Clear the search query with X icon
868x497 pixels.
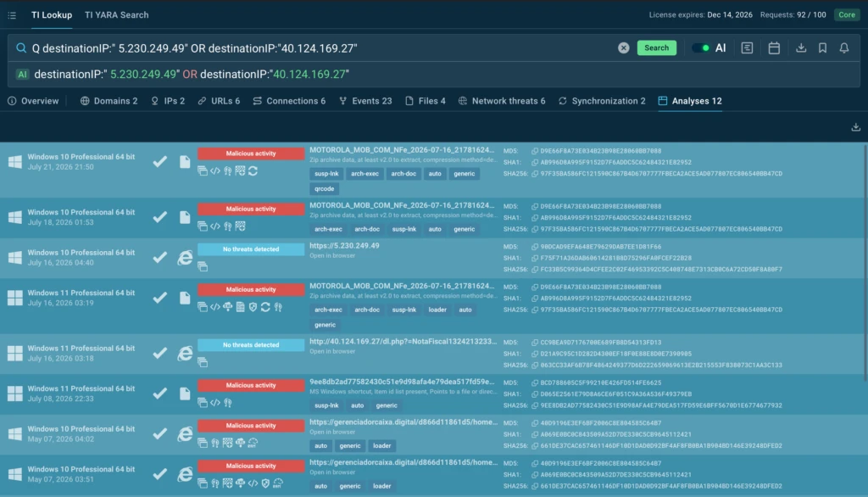[x=623, y=48]
